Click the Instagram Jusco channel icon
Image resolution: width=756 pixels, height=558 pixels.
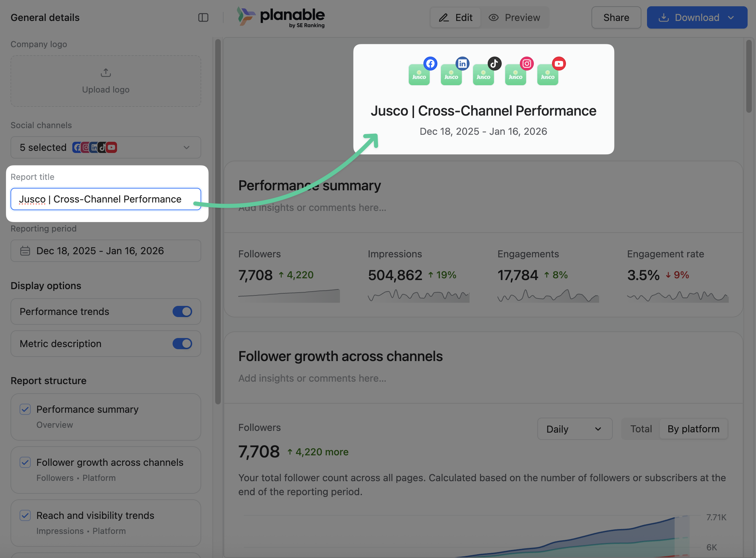click(516, 74)
